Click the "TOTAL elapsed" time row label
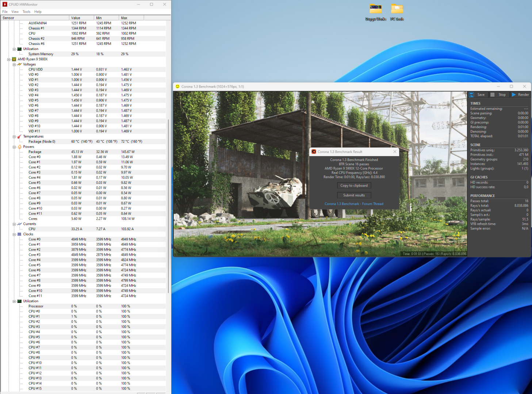 pos(481,136)
